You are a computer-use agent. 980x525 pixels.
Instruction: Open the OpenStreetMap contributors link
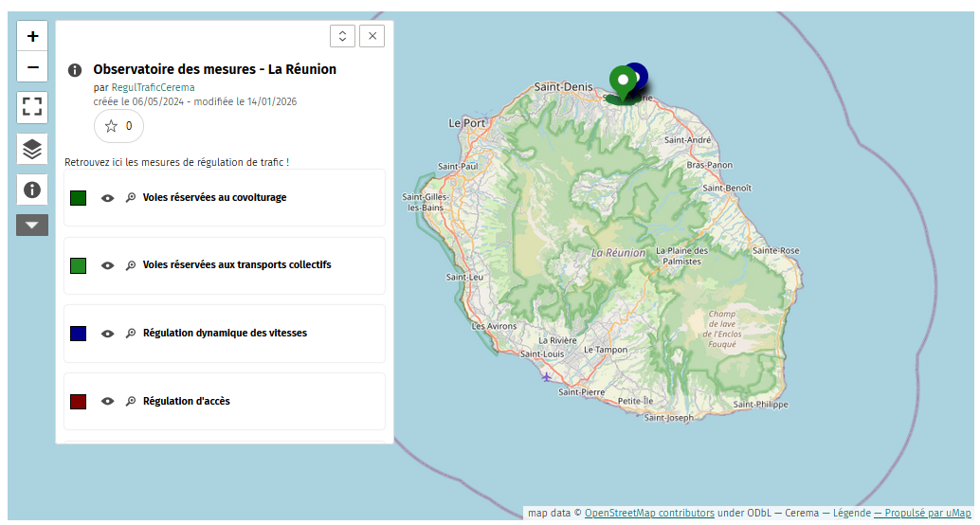[x=649, y=513]
